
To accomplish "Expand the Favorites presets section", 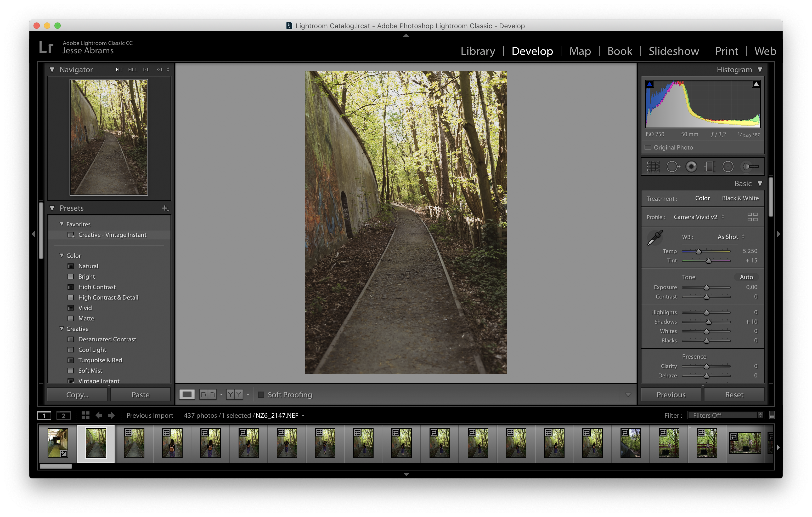I will point(61,223).
